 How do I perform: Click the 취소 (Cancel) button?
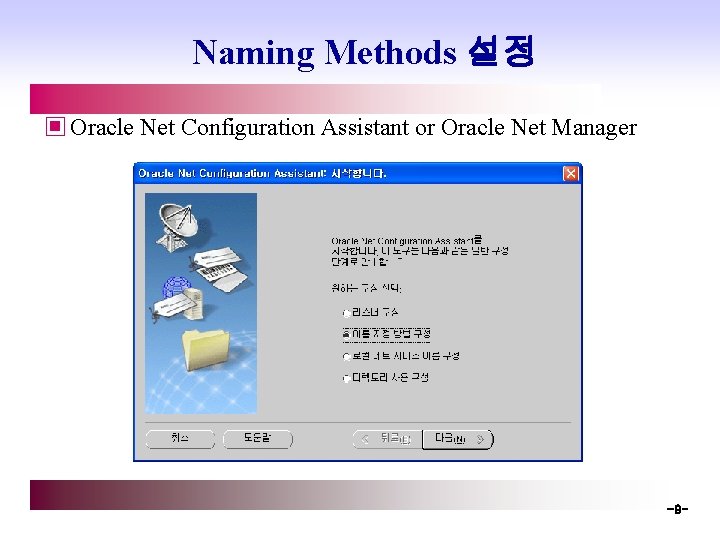click(x=180, y=439)
